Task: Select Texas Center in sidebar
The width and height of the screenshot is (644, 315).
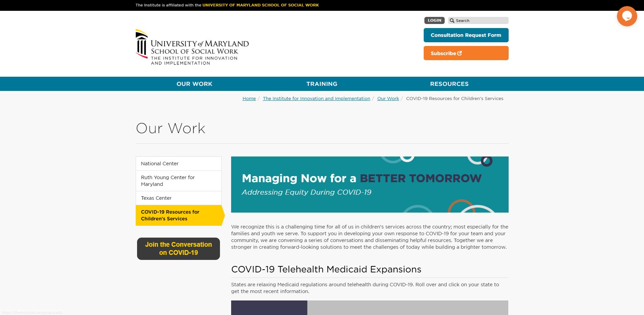Action: 179,198
